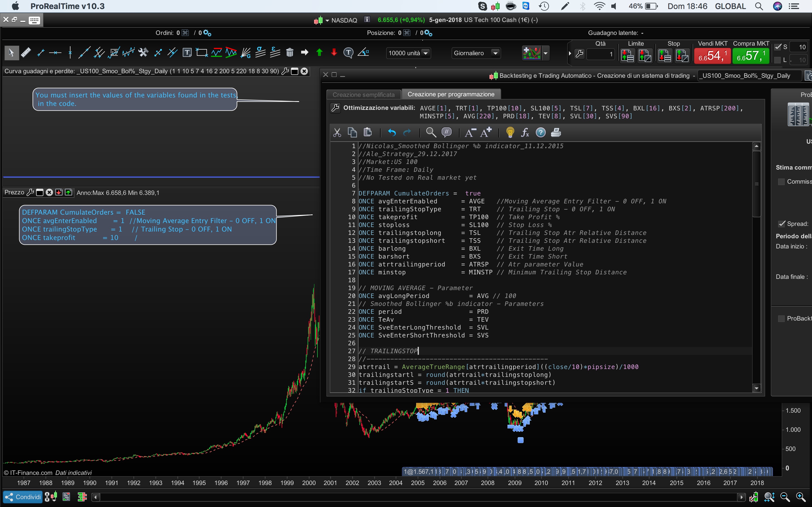Click the scissors cut icon in editor

tap(337, 133)
